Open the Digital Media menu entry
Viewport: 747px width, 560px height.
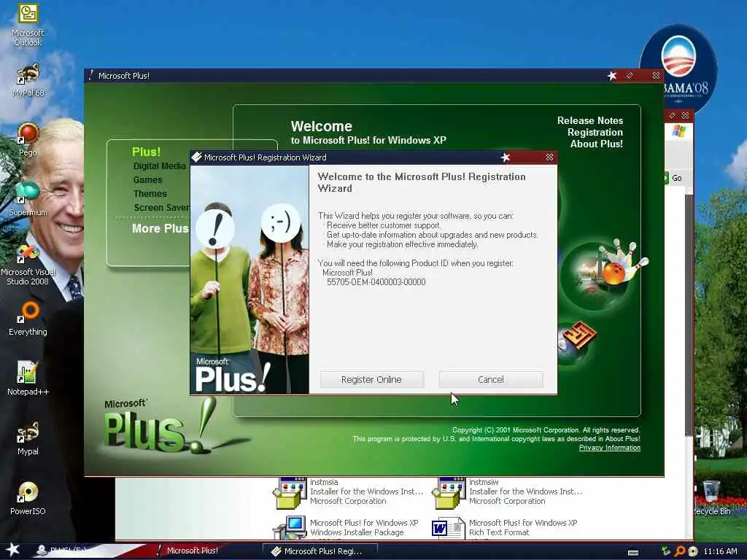pyautogui.click(x=159, y=166)
